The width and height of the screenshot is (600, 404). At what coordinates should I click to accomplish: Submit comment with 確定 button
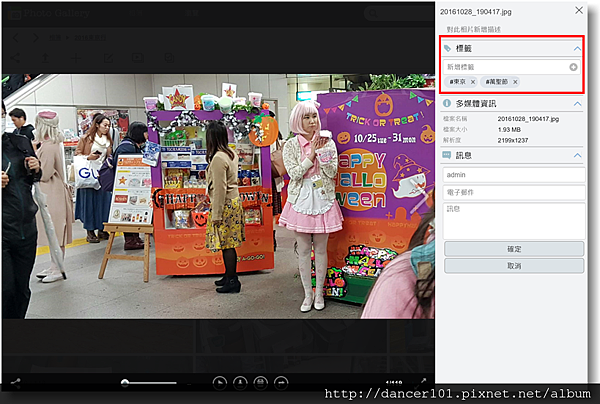tap(514, 249)
